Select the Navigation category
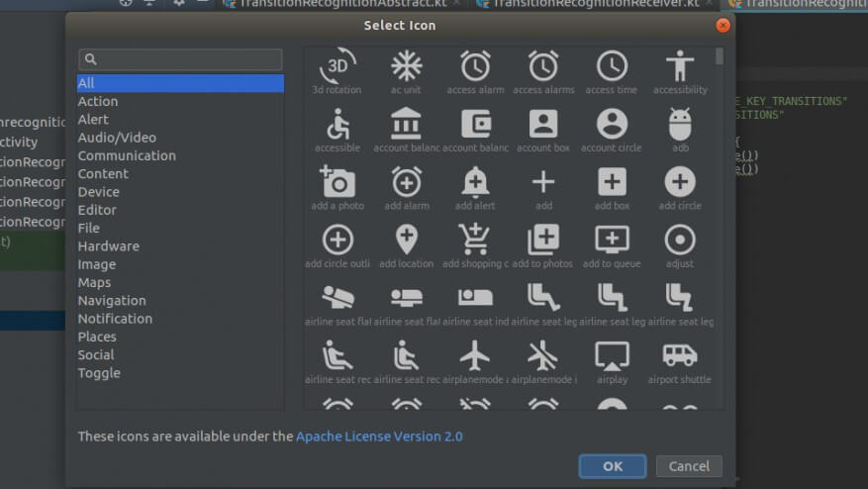Image resolution: width=868 pixels, height=489 pixels. (180, 300)
